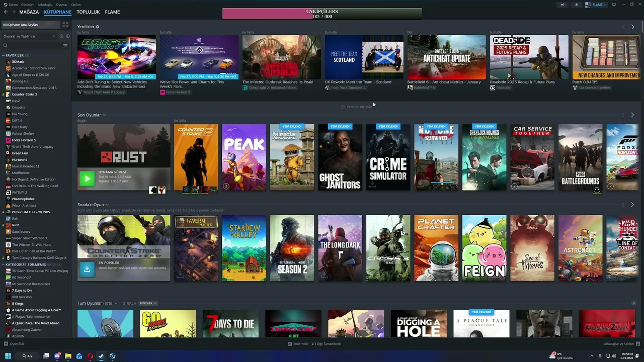Click Kütüphane Ana Sayfası button

tap(31, 25)
